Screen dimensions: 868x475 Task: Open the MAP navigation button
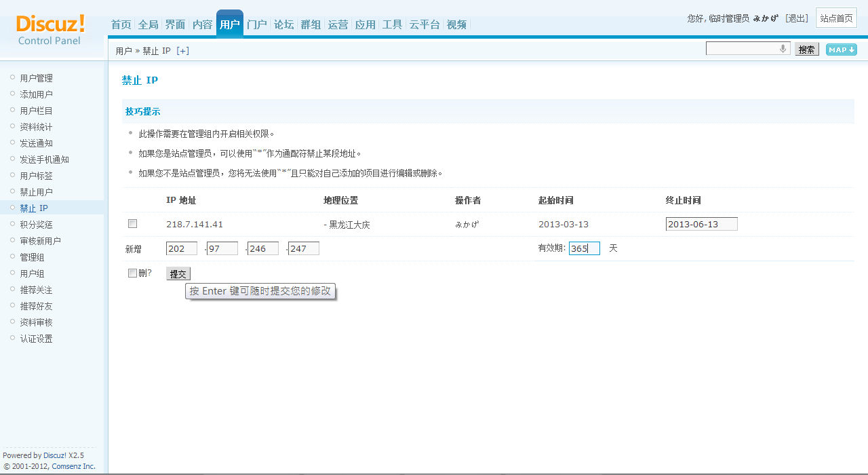tap(841, 50)
